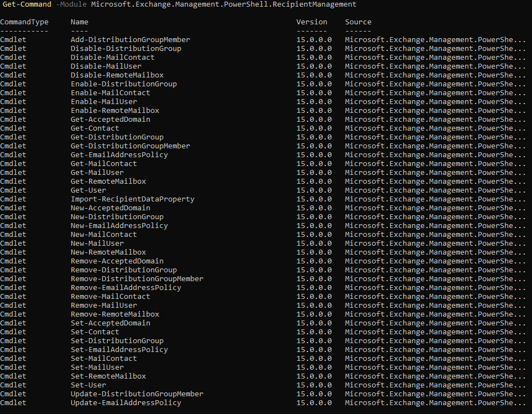Screen dimensions: 532x414
Task: Select Enable-RemoteMailbox cmdlet name
Action: coord(115,110)
